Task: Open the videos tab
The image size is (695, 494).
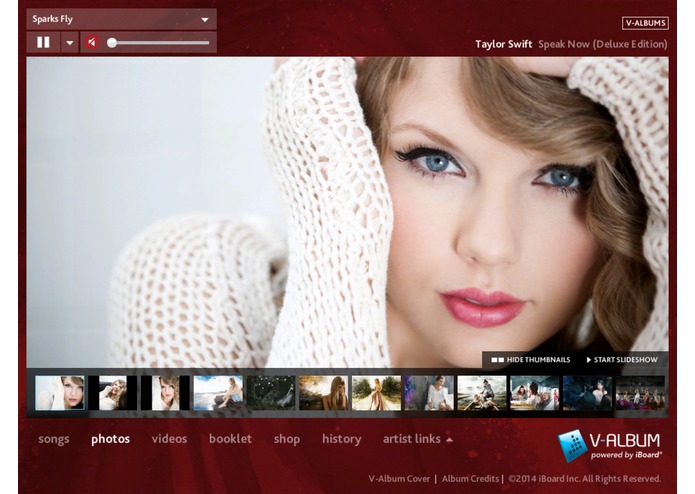Action: pos(169,439)
